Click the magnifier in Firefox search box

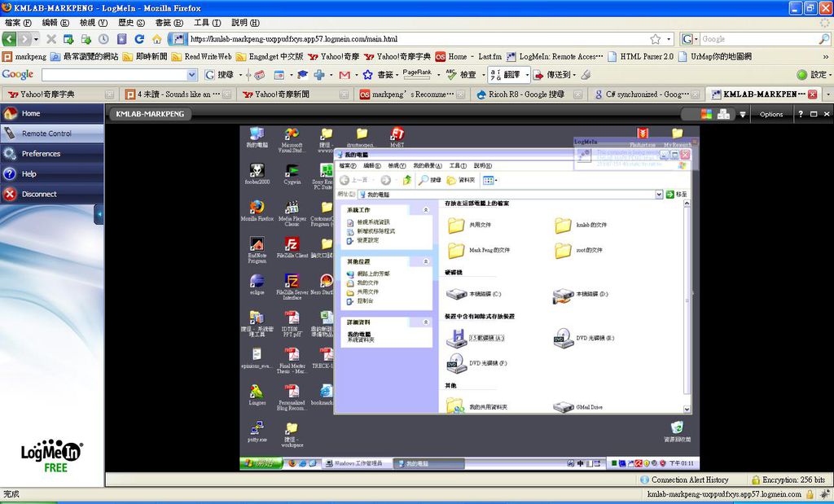tap(824, 39)
